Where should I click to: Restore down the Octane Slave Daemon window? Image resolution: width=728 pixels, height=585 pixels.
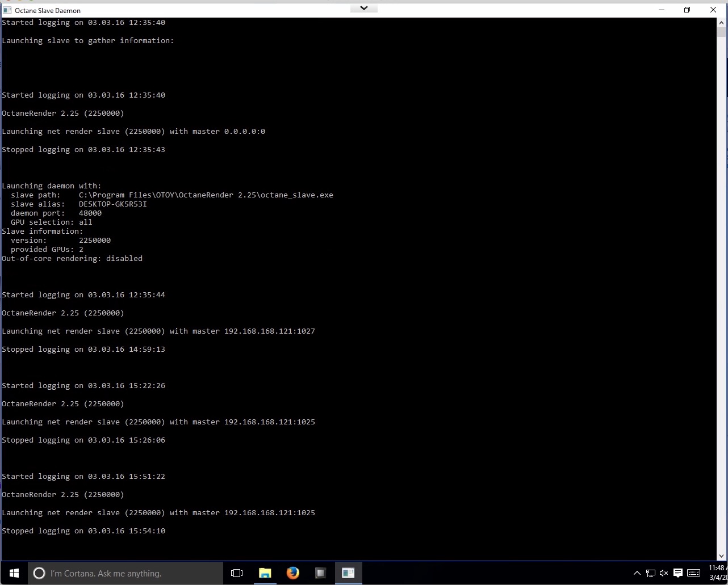[687, 10]
